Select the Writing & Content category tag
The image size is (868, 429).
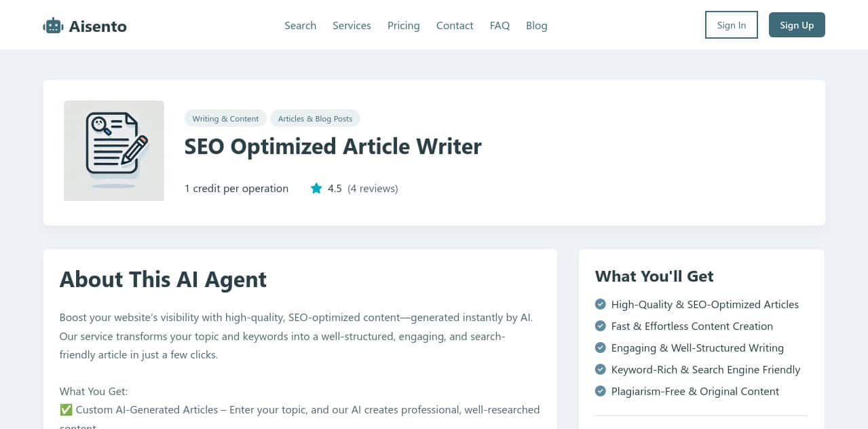[x=225, y=118]
